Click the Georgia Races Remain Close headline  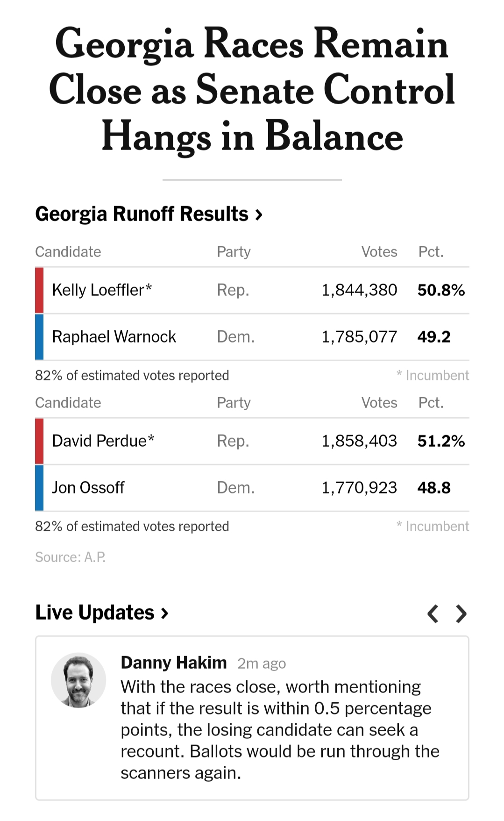click(x=252, y=89)
